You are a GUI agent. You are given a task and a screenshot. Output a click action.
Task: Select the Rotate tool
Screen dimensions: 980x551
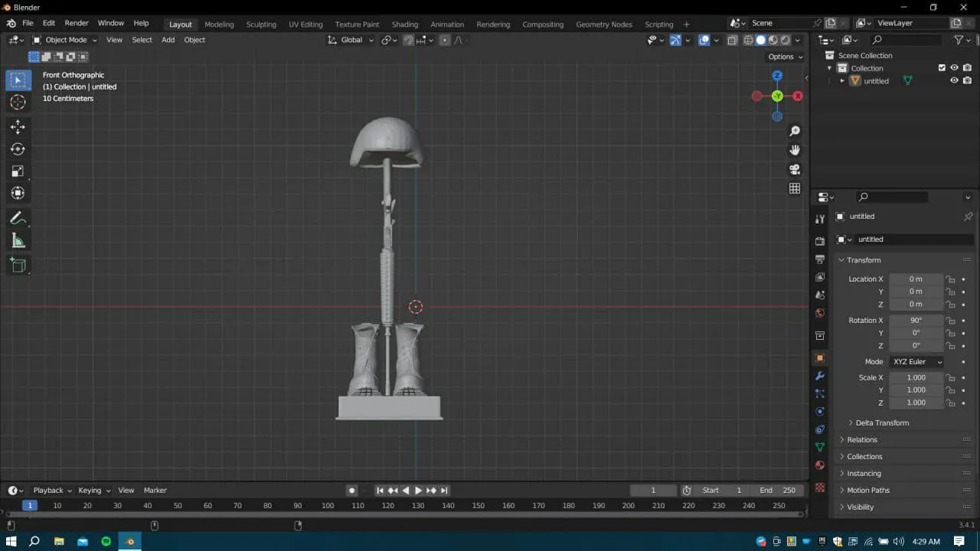[18, 149]
